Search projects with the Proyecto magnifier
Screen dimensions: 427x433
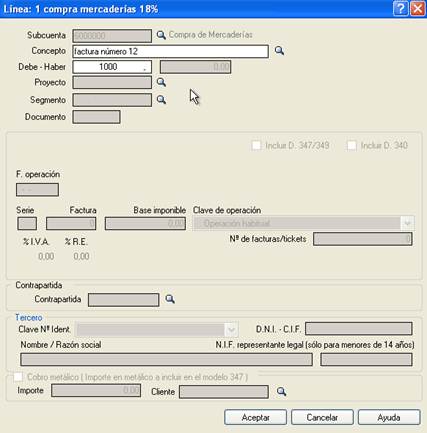[x=161, y=82]
